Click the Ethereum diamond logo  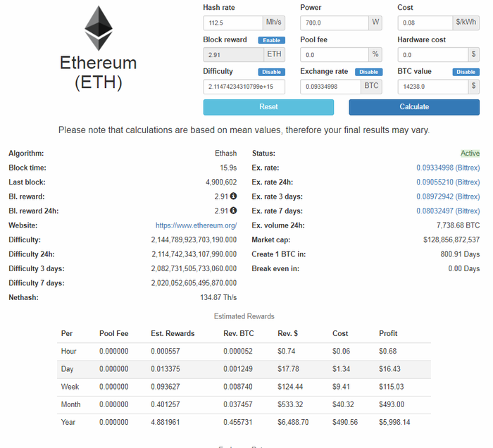coord(99,28)
